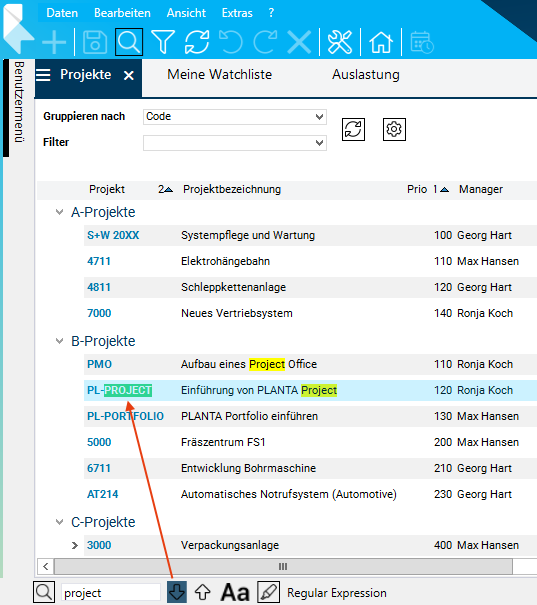The width and height of the screenshot is (537, 605).
Task: Toggle the highlight marker pen option
Action: coord(268,592)
